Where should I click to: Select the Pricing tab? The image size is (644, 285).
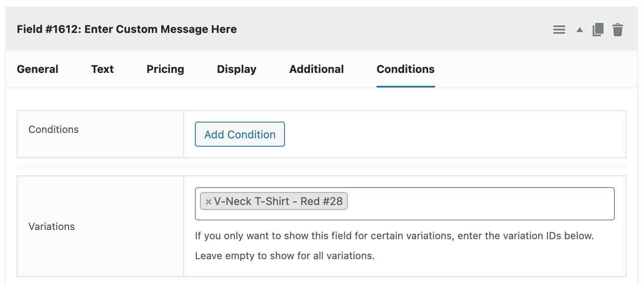coord(165,69)
